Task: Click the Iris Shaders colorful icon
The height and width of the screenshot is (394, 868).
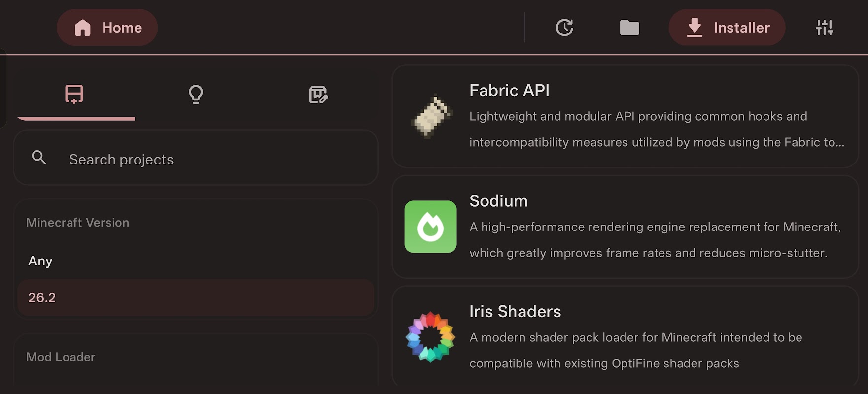Action: 431,337
